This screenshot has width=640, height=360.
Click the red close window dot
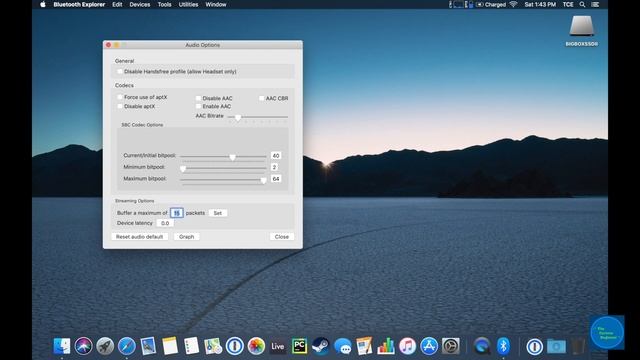[x=108, y=45]
